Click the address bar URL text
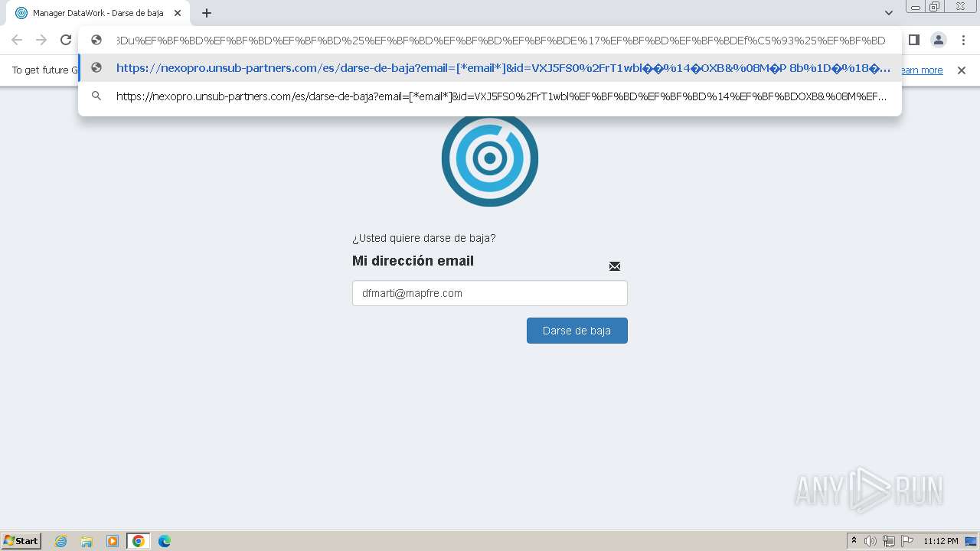980x551 pixels. point(501,41)
